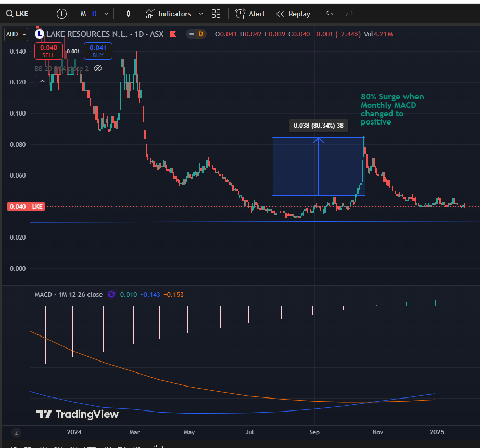Image resolution: width=480 pixels, height=448 pixels.
Task: Click the purple MACD refresh cycle icon
Action: tap(111, 294)
